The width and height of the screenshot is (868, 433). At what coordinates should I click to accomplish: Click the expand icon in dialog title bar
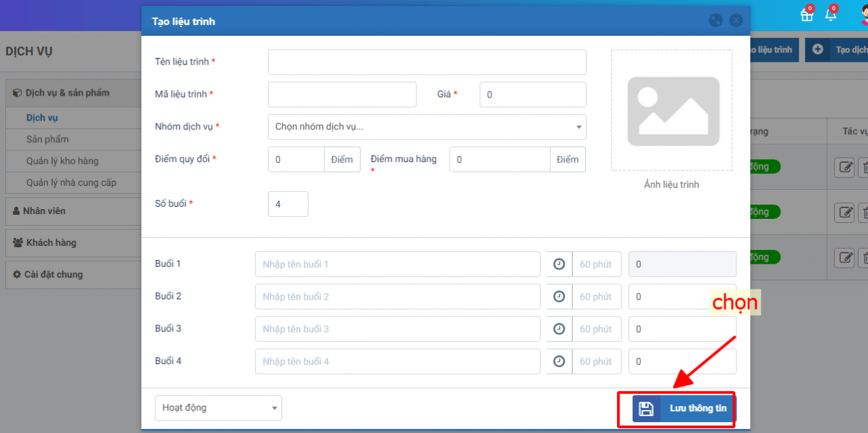(715, 21)
